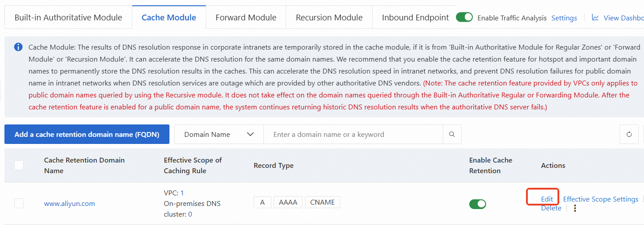
Task: Expand the Domain Name filter dropdown
Action: click(x=219, y=134)
